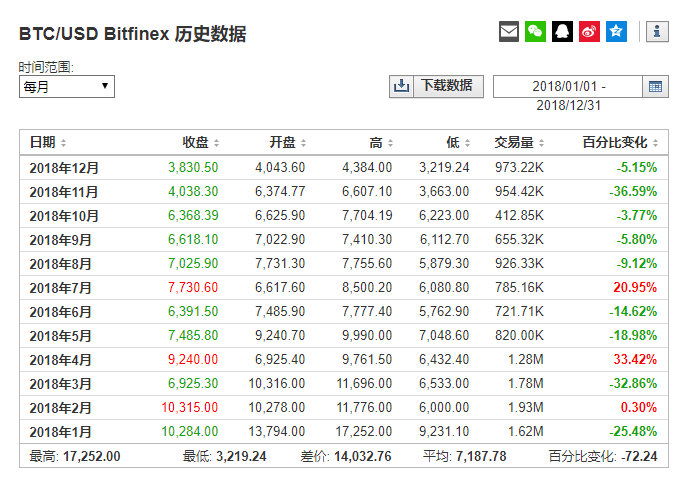681x487 pixels.
Task: Share via the black QQ penguin icon
Action: [562, 31]
